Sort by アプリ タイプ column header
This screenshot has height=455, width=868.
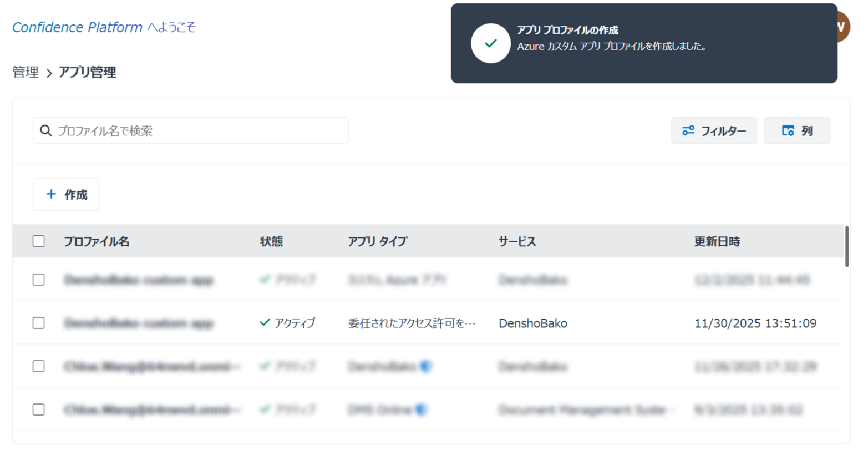click(x=378, y=241)
